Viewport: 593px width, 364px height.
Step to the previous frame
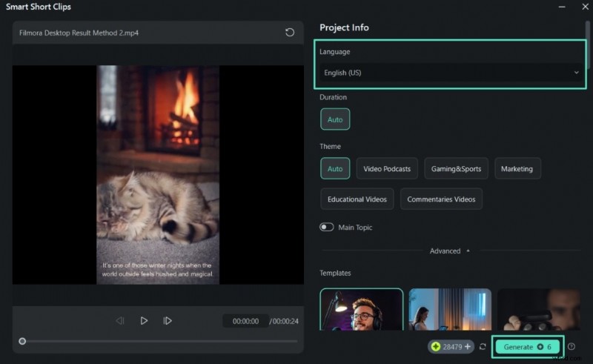pos(120,321)
